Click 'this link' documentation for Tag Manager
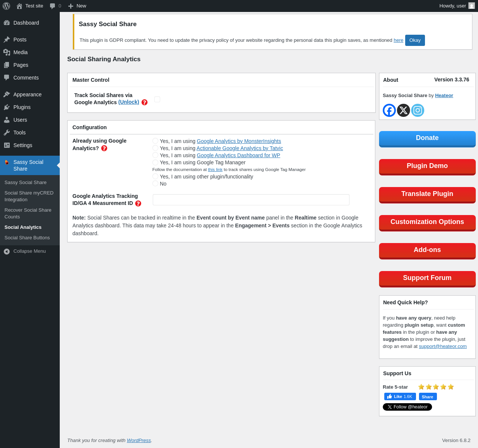The image size is (478, 448). pos(215,169)
